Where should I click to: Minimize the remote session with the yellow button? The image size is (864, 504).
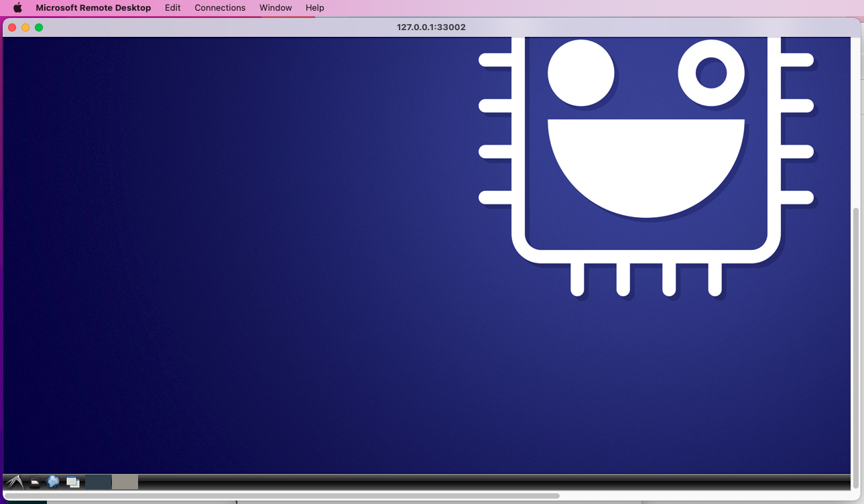(25, 27)
